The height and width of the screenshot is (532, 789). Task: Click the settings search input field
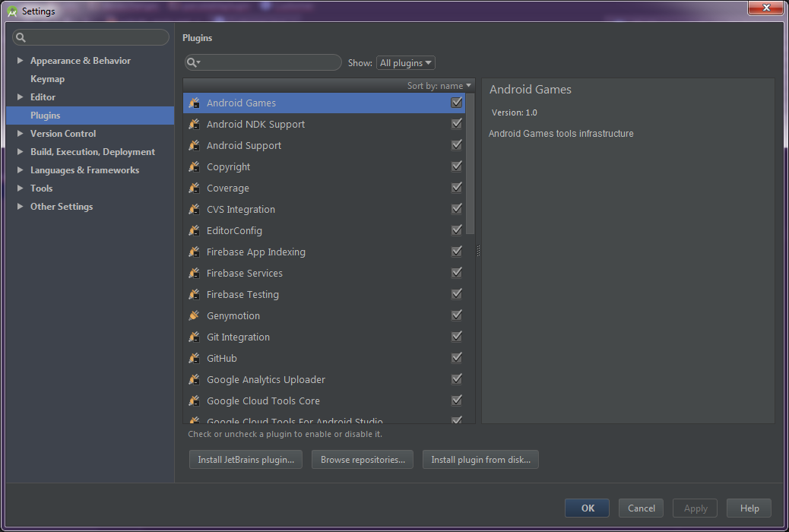coord(90,37)
